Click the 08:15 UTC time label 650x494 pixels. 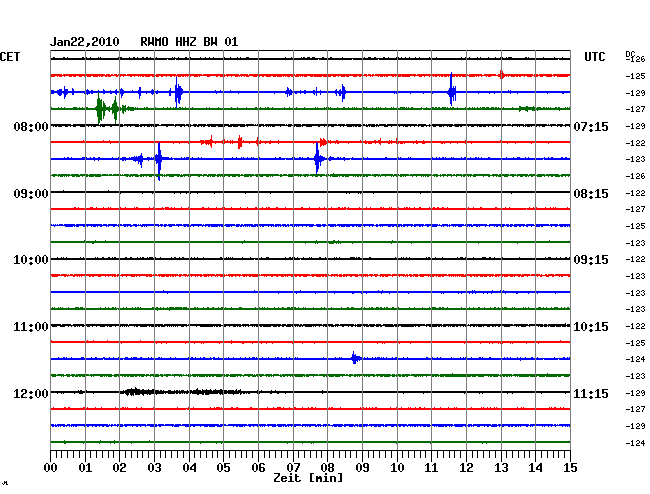pos(591,194)
